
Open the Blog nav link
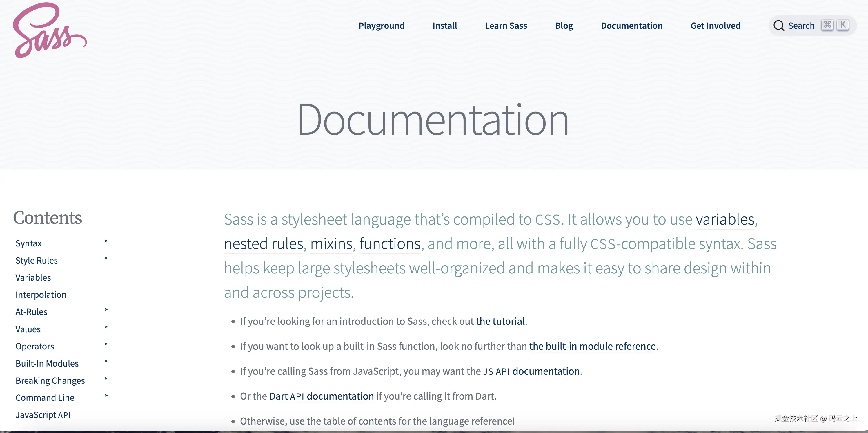tap(564, 26)
